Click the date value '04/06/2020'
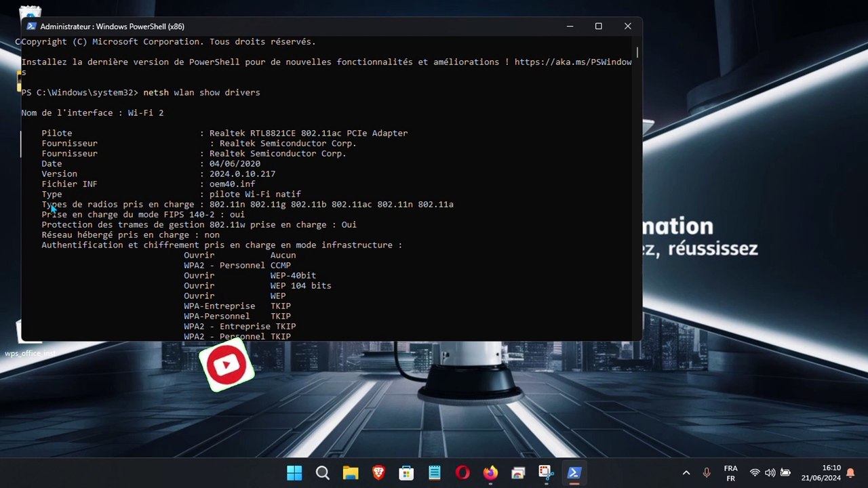Screen dimensions: 868x488 (235, 164)
